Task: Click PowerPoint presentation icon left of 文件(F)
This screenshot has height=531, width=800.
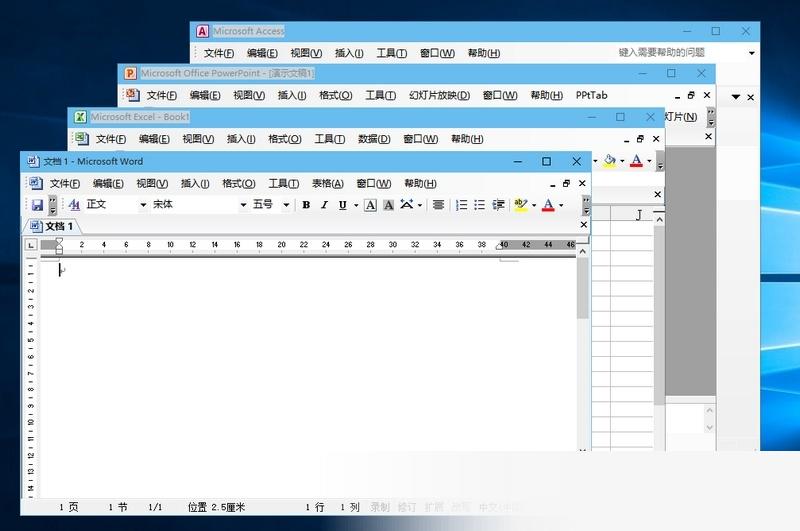Action: click(132, 95)
